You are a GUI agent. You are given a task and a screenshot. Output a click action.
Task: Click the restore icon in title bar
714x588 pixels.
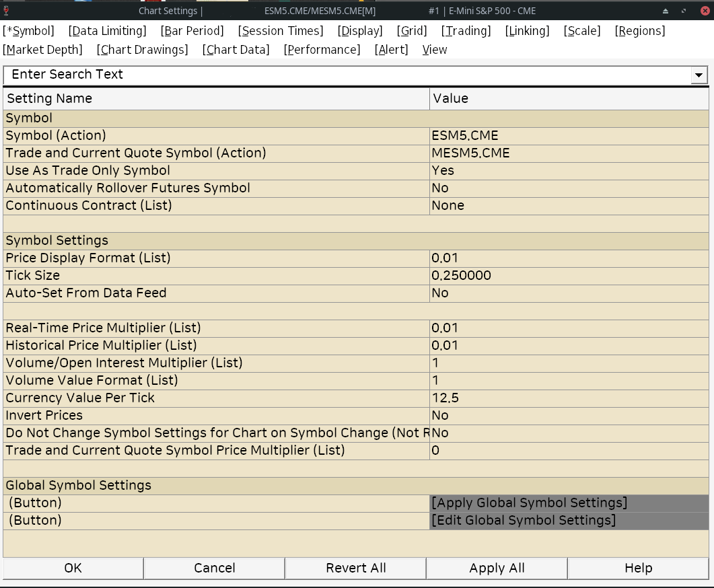(684, 11)
